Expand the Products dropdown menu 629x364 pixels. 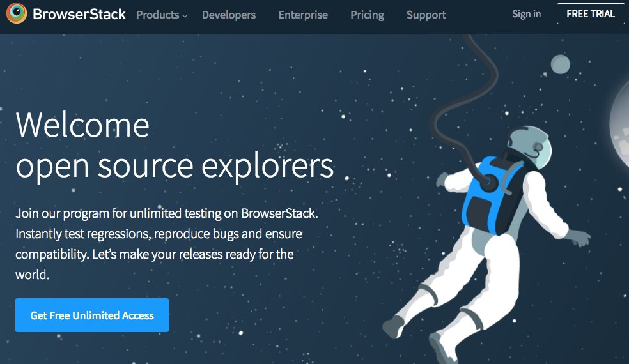pyautogui.click(x=162, y=15)
